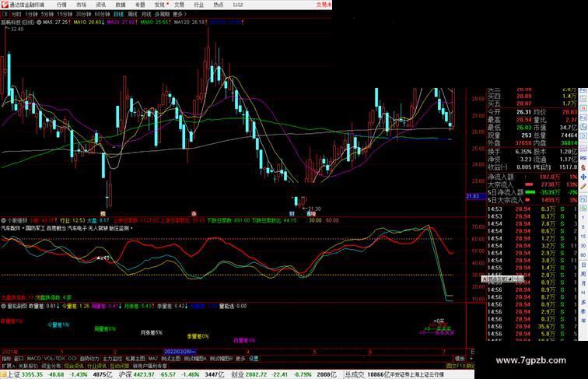Expand 更多 period options
This screenshot has height=379, width=588.
point(179,14)
